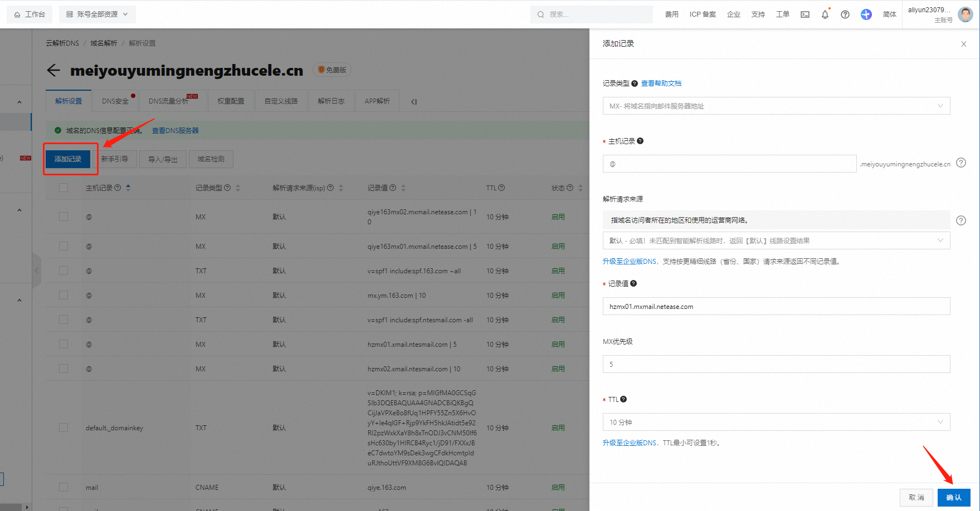Check the box for default._domainkey record
The image size is (980, 511).
64,428
